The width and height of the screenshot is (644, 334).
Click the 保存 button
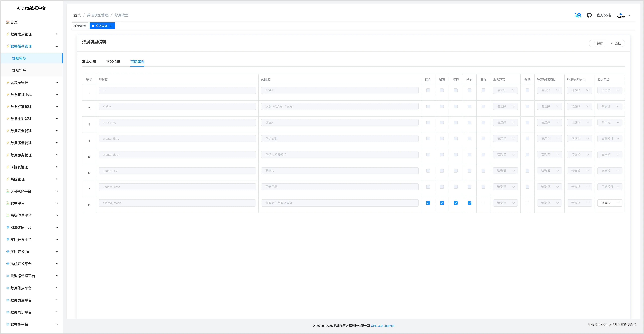click(598, 43)
